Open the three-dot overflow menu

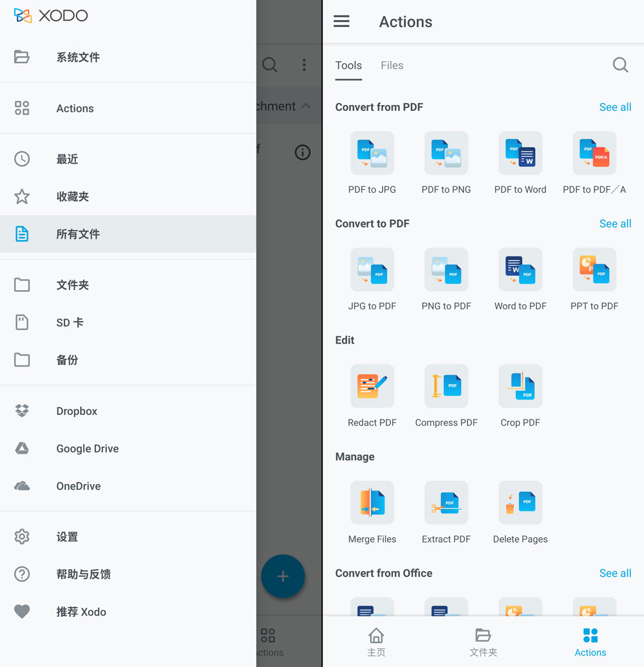pos(304,64)
